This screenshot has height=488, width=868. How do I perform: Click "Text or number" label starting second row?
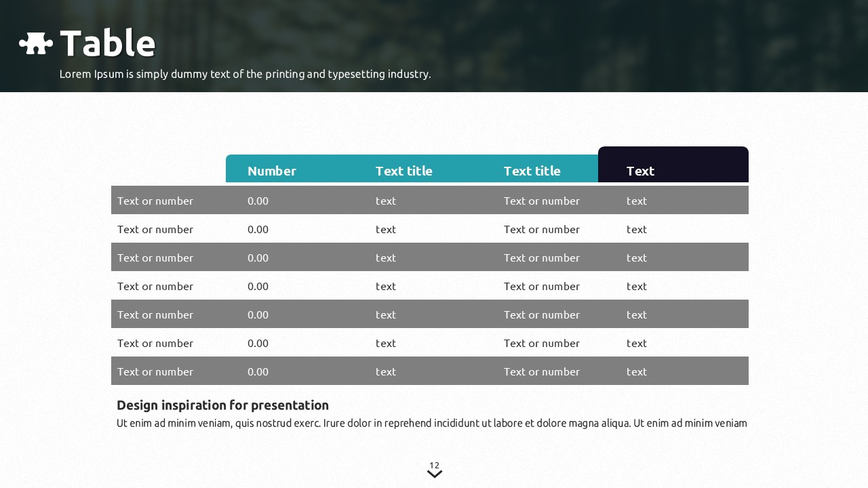pyautogui.click(x=155, y=229)
